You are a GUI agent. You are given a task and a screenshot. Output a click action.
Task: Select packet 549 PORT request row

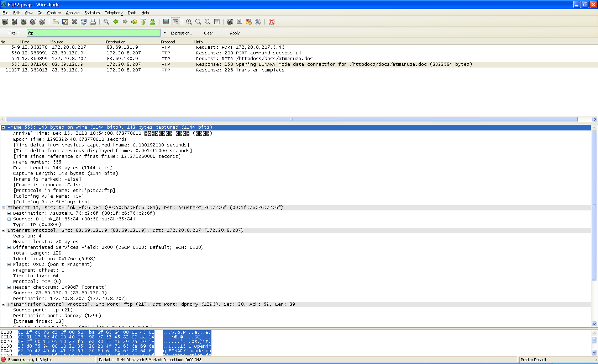tap(299, 47)
